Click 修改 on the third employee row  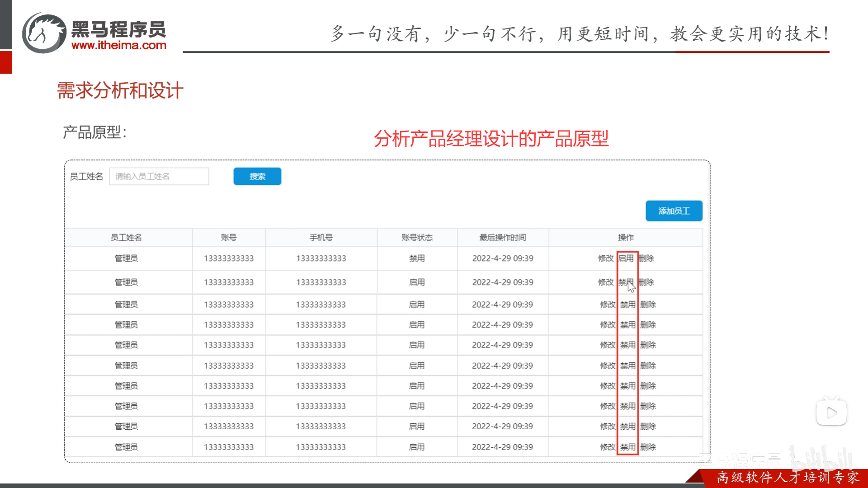pos(607,304)
